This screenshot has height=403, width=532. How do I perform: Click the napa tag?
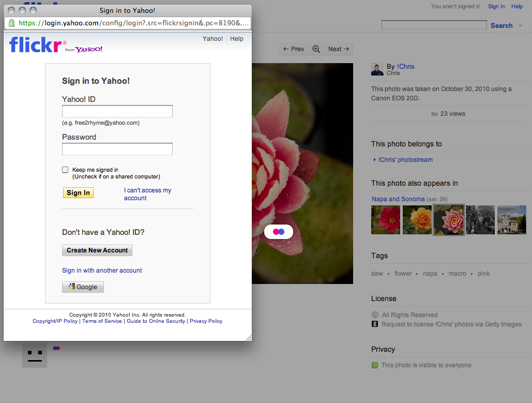click(430, 274)
